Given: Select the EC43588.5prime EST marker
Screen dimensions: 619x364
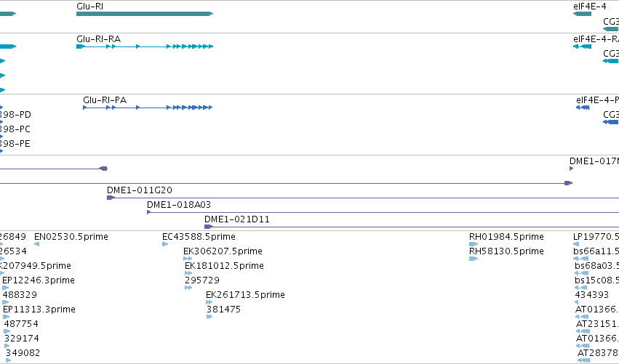Looking at the screenshot, I should (165, 244).
